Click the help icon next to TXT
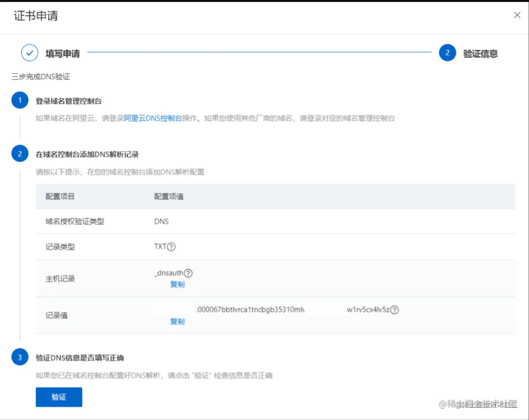 point(171,247)
